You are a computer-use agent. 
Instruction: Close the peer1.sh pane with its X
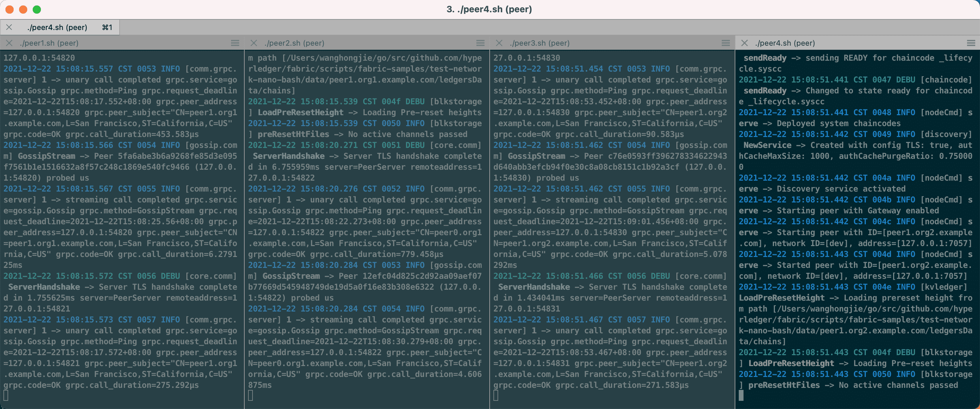[9, 43]
